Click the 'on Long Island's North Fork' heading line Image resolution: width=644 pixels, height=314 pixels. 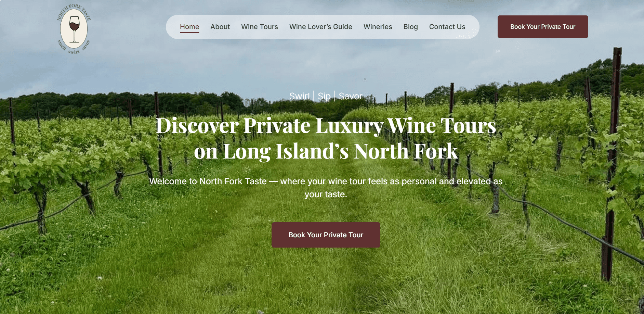point(326,151)
